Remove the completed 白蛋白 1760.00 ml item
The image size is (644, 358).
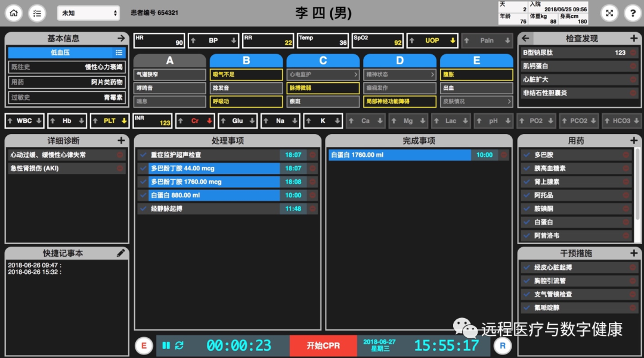(x=504, y=155)
